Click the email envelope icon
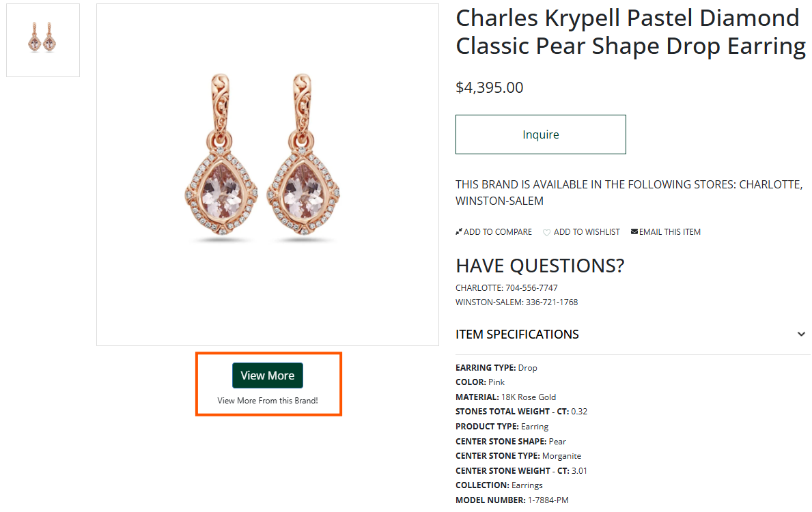 coord(634,231)
